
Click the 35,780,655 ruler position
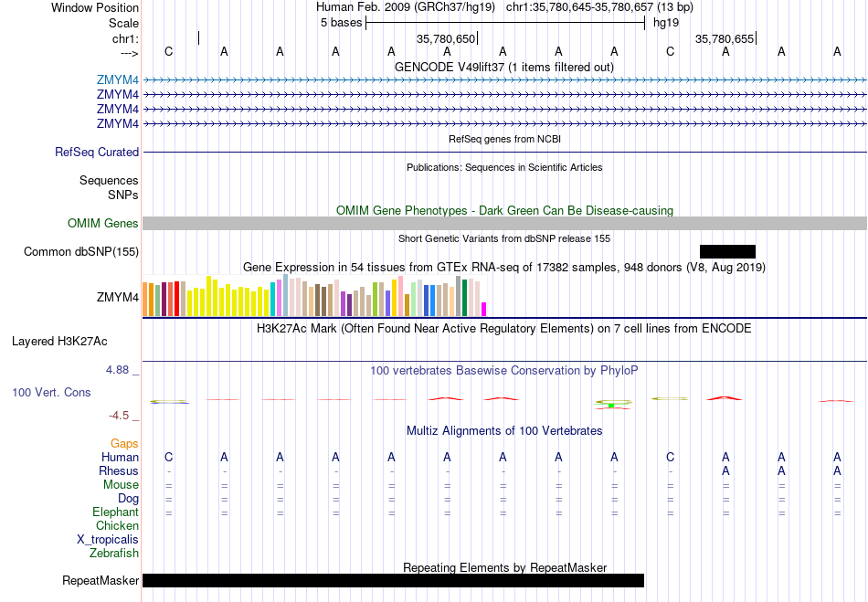(724, 38)
